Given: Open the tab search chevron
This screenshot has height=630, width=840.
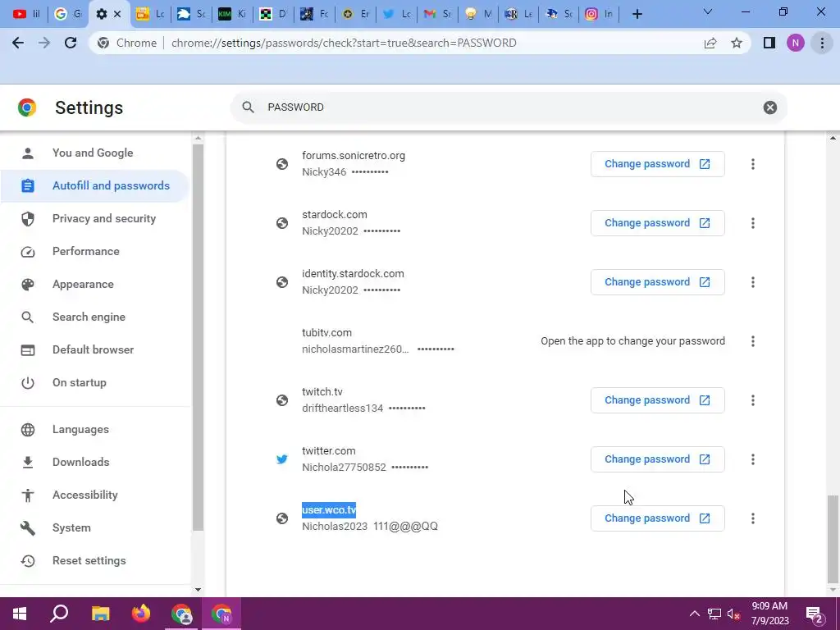Looking at the screenshot, I should click(x=708, y=11).
